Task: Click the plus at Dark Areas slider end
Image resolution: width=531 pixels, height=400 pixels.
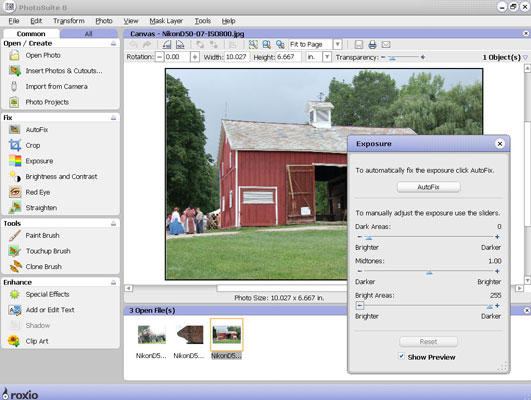Action: [497, 237]
